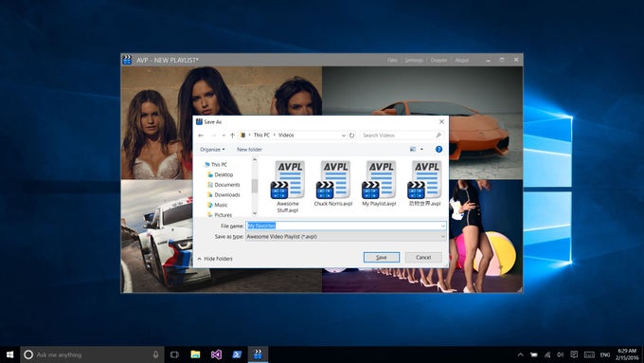Open the help icon in Save As
This screenshot has width=644, height=363.
(438, 149)
